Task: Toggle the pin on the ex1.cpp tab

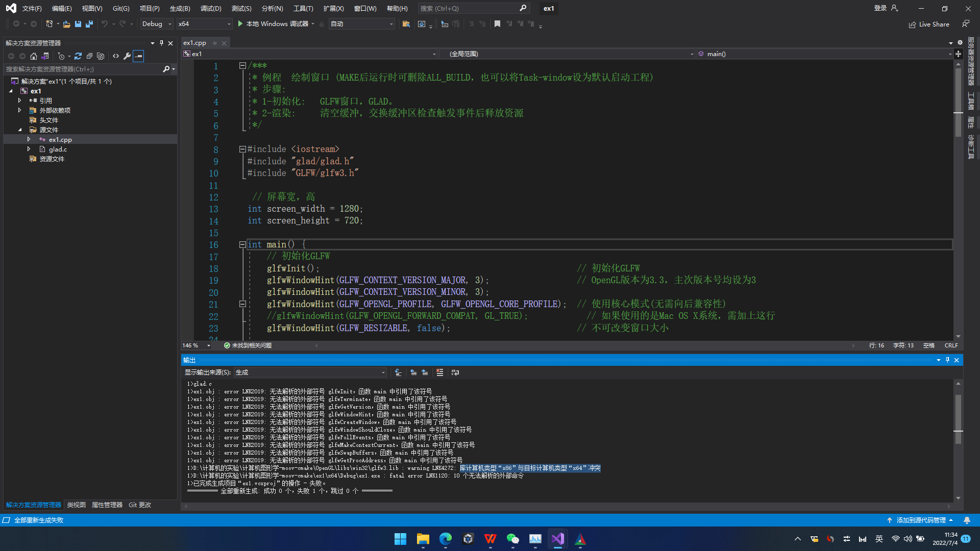Action: coord(215,43)
